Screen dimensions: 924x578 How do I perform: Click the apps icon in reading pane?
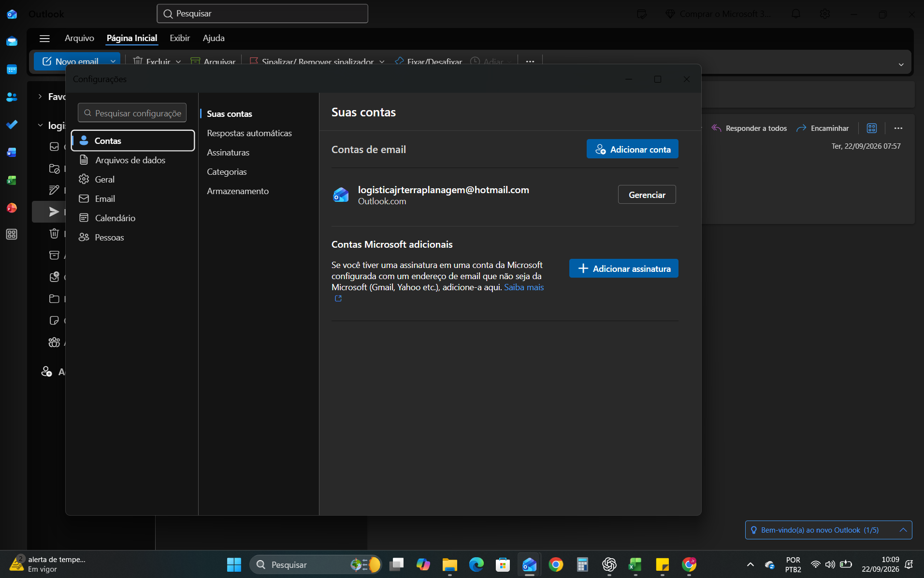click(x=872, y=128)
